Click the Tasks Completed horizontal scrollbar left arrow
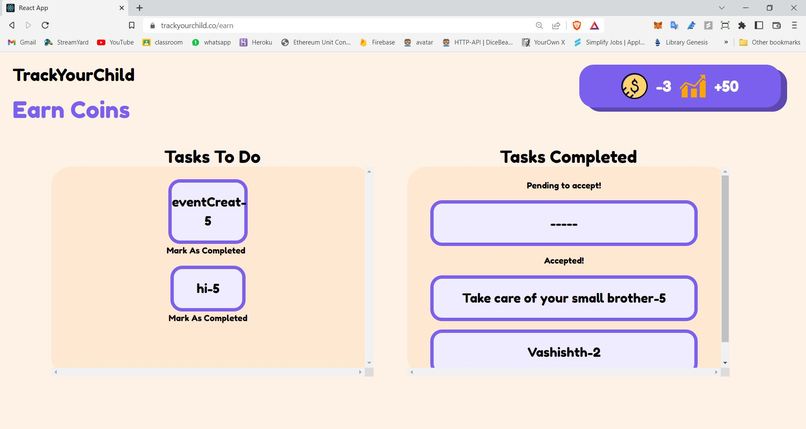Viewport: 806px width, 429px height. point(412,372)
